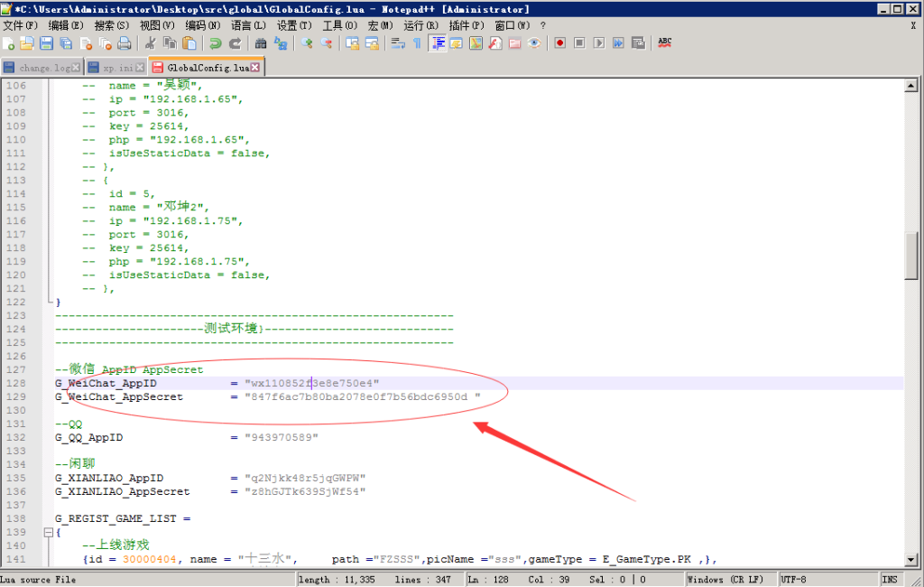Click the Zoom in magnifier icon
This screenshot has width=924, height=587.
click(307, 43)
